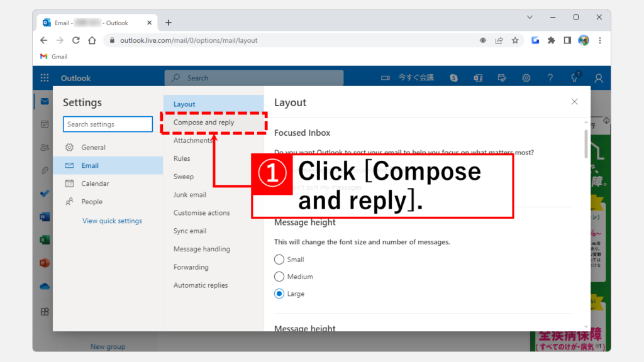
Task: Go to the browser home page
Action: point(92,40)
